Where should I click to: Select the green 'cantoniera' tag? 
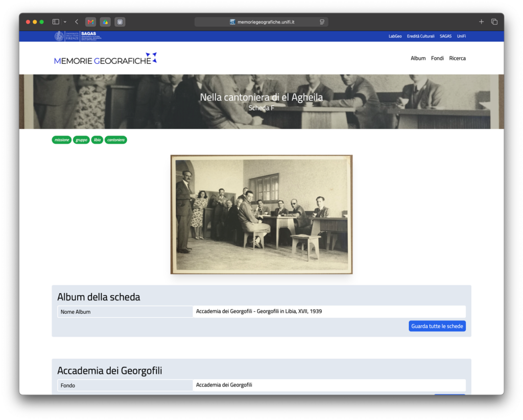(x=116, y=140)
